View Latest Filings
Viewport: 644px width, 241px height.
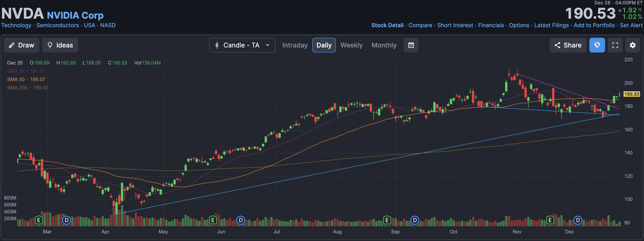[551, 25]
